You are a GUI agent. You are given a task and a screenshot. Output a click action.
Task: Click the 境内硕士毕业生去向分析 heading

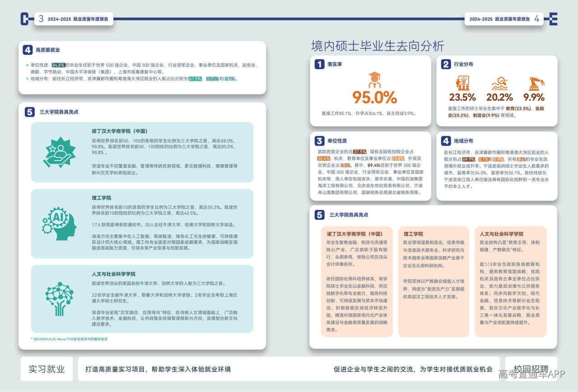tap(378, 46)
